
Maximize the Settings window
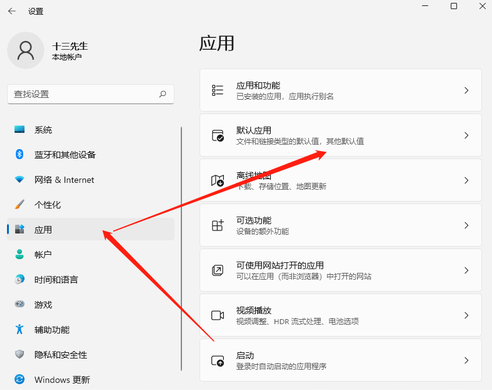[454, 6]
